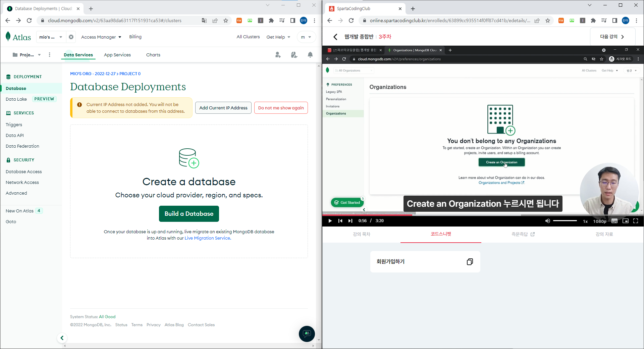Reload the MongoDB Atlas page
Viewport: 644px width, 349px height.
[29, 20]
